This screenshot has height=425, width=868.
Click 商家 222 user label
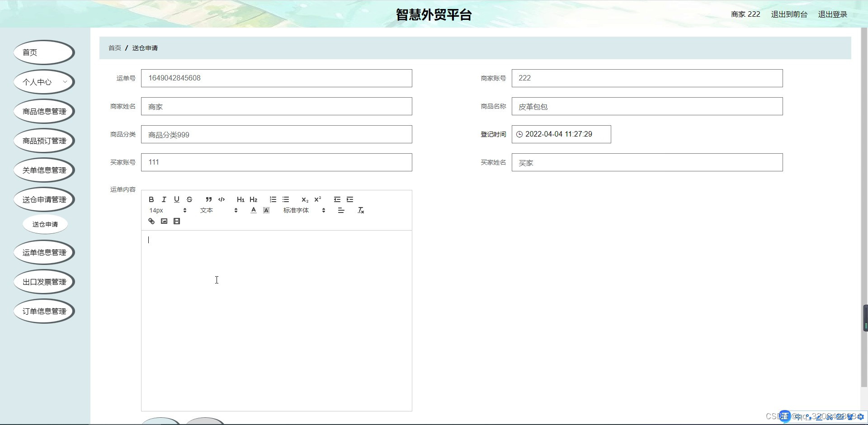pyautogui.click(x=745, y=14)
